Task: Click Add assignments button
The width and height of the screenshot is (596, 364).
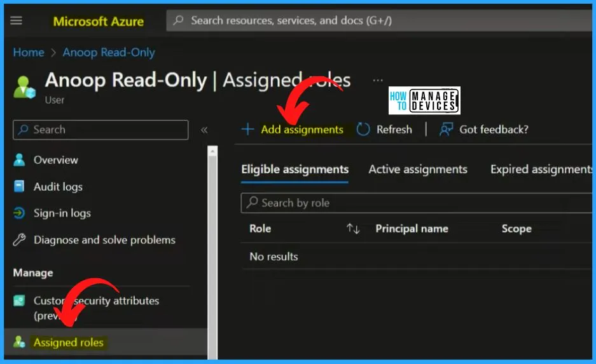Action: [x=302, y=130]
